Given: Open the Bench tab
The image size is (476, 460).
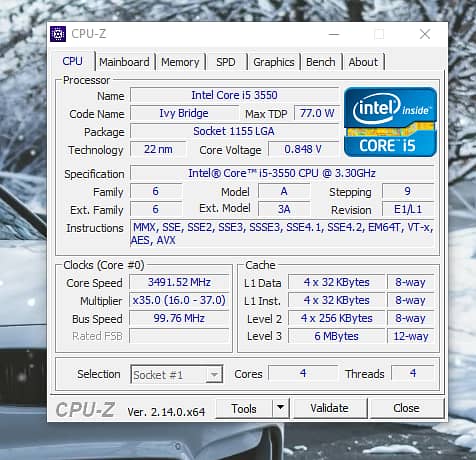Looking at the screenshot, I should (321, 62).
